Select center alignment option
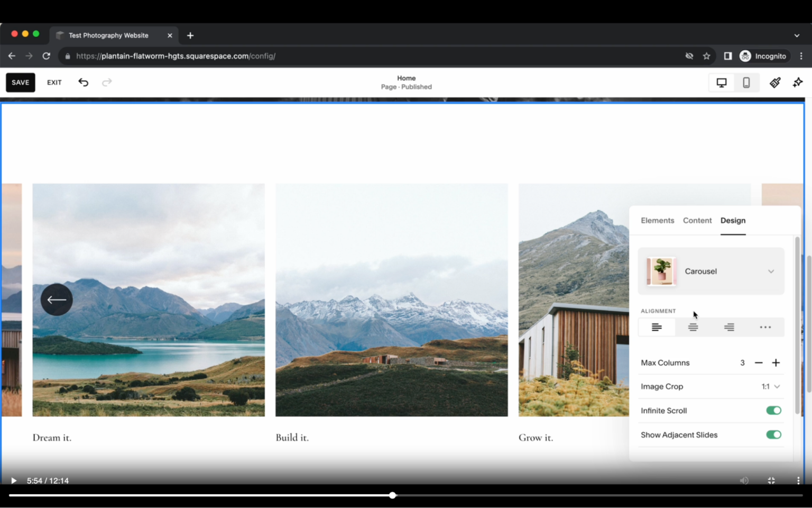812x508 pixels. click(x=693, y=327)
